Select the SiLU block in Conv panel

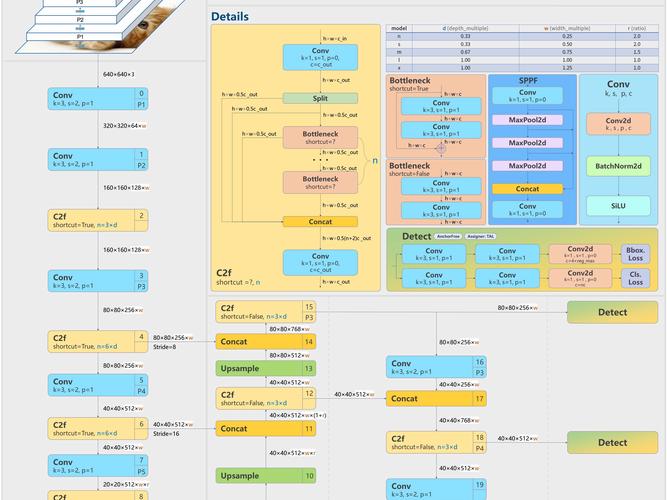(618, 205)
